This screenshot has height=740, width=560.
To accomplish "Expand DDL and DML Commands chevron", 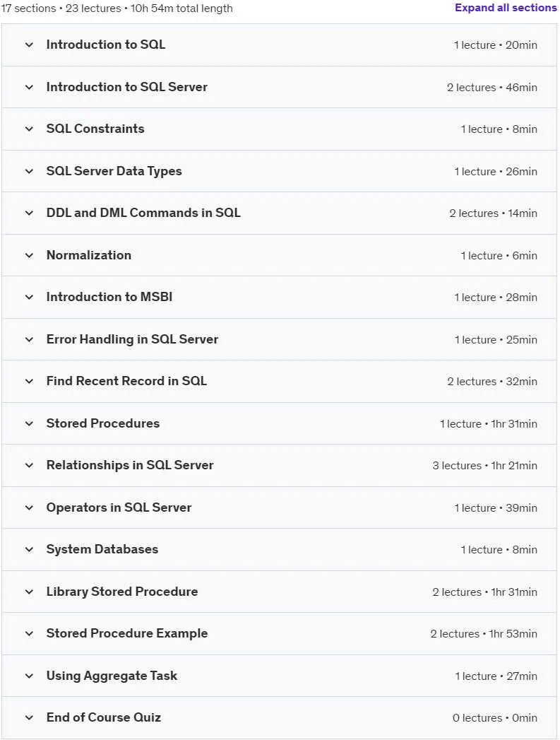I will point(29,213).
